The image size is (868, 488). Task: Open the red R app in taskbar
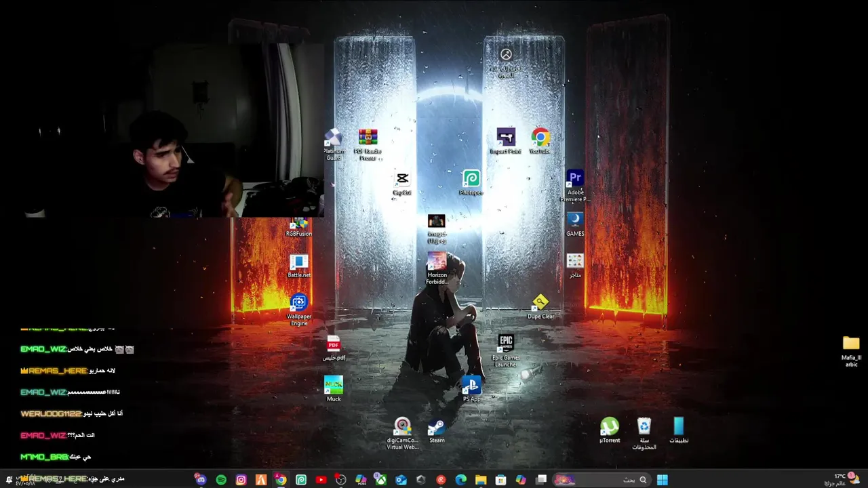coord(441,479)
